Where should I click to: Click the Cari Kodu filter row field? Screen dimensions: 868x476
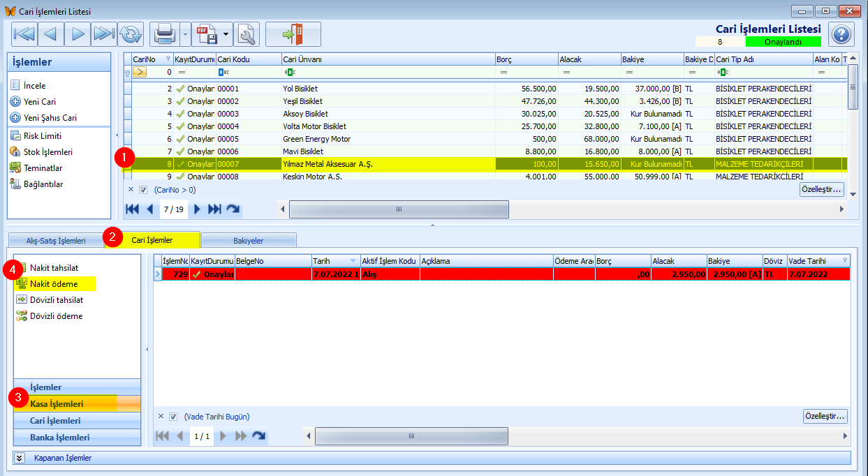click(249, 72)
